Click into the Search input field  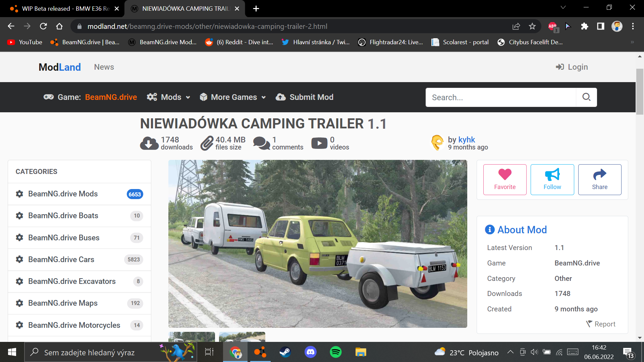500,97
